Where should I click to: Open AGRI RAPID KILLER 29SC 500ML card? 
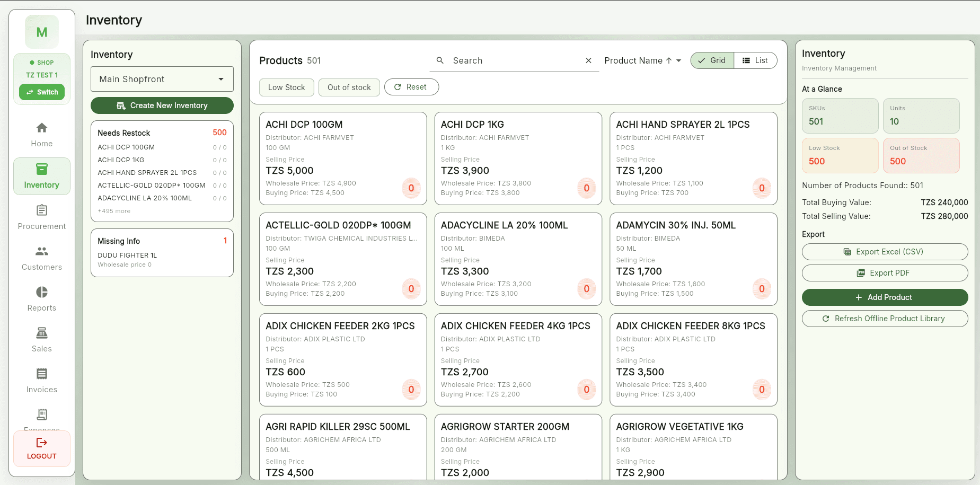point(343,447)
